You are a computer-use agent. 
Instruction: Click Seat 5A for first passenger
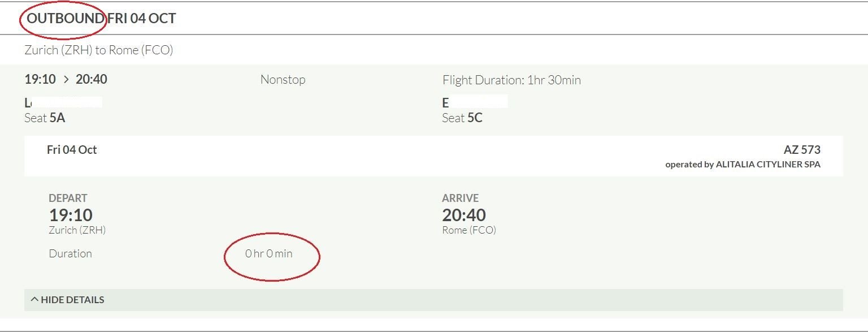click(x=45, y=118)
